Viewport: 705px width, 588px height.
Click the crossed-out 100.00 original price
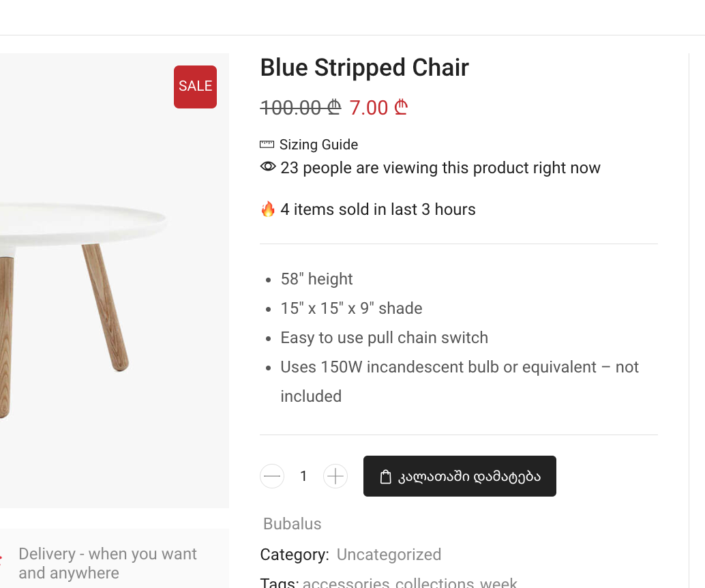(x=301, y=108)
